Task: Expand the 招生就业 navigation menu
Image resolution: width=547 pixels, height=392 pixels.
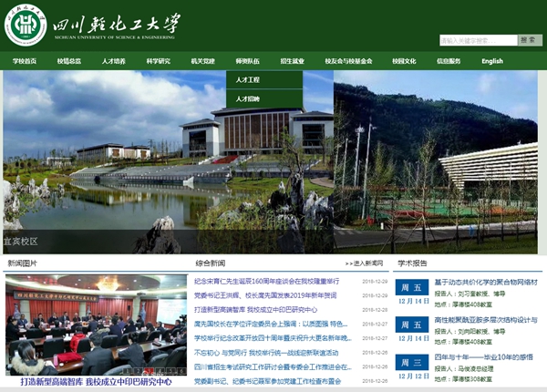Action: (293, 61)
